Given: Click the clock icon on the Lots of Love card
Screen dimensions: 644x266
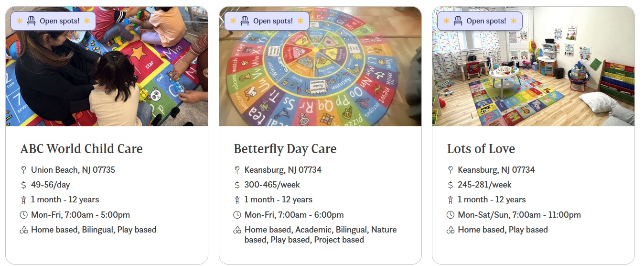Looking at the screenshot, I should [x=450, y=215].
